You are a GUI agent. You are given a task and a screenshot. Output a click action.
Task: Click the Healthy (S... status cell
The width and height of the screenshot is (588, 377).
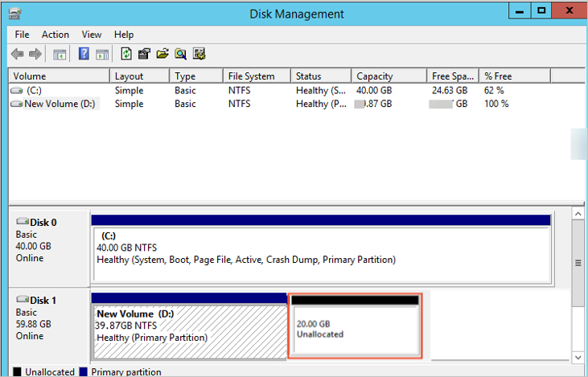[x=321, y=90]
